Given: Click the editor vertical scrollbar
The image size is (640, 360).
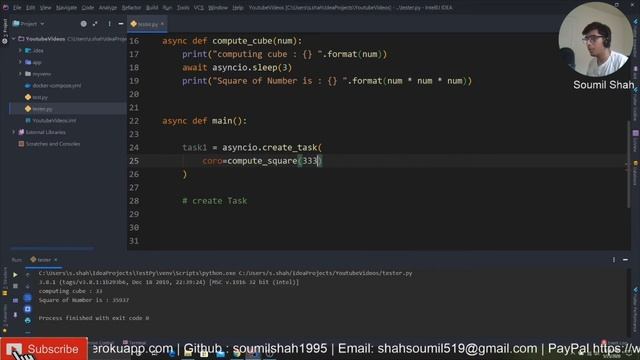Looking at the screenshot, I should click(x=628, y=163).
